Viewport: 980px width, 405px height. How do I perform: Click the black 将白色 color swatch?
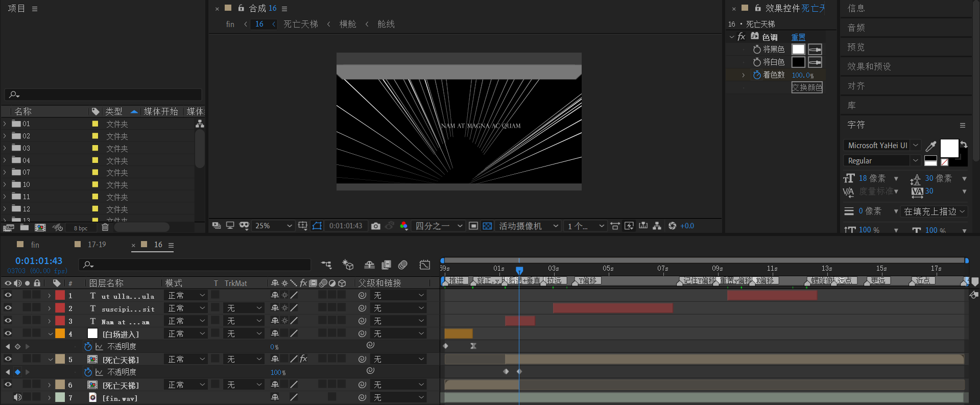click(x=798, y=62)
